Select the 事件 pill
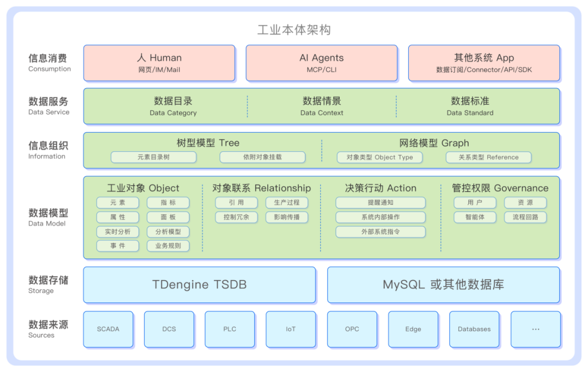 [x=118, y=246]
